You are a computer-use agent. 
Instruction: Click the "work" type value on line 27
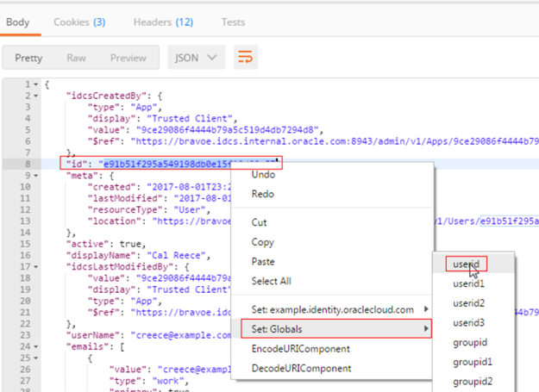point(168,381)
